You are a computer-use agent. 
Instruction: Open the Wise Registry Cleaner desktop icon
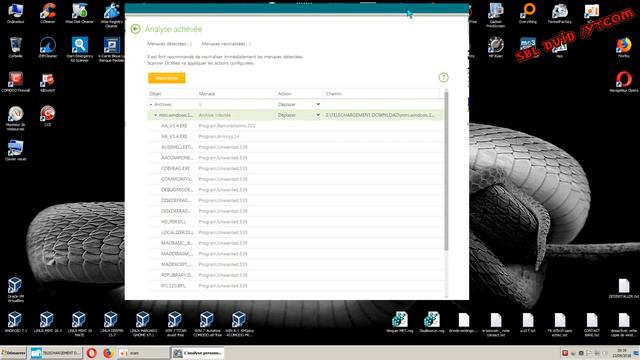[x=111, y=15]
